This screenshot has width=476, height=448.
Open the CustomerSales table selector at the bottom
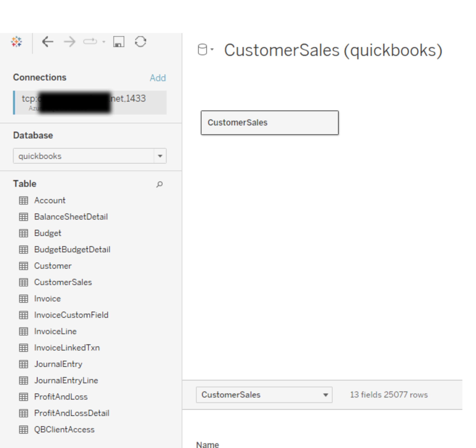(326, 395)
